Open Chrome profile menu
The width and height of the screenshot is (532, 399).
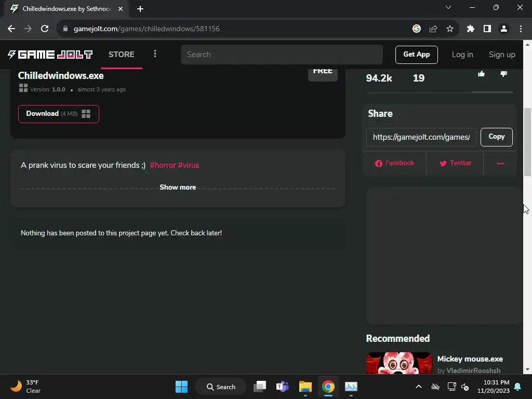click(x=504, y=29)
